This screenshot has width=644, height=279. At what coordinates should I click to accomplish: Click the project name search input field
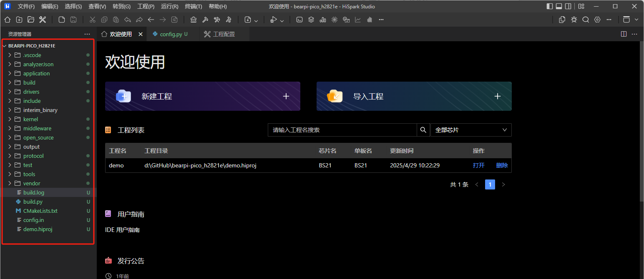tap(342, 130)
